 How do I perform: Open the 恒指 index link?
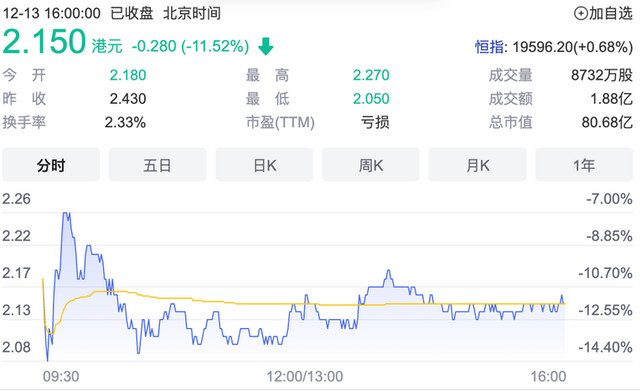489,47
